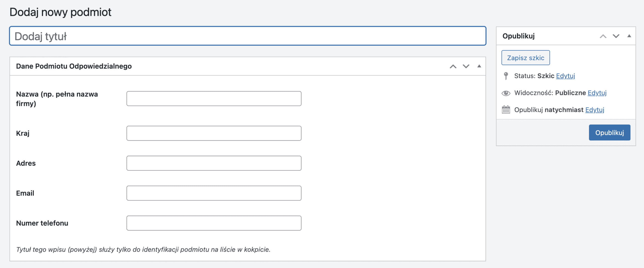This screenshot has height=268, width=644.
Task: Edit the immediate publish schedule
Action: [x=594, y=110]
